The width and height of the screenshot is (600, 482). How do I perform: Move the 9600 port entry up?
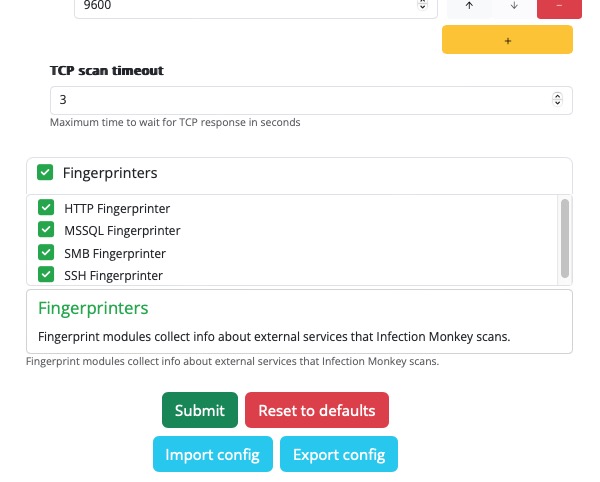[x=469, y=6]
